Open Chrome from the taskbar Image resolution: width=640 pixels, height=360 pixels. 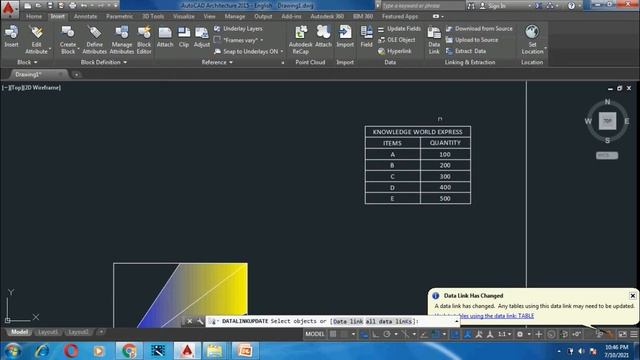(x=129, y=351)
